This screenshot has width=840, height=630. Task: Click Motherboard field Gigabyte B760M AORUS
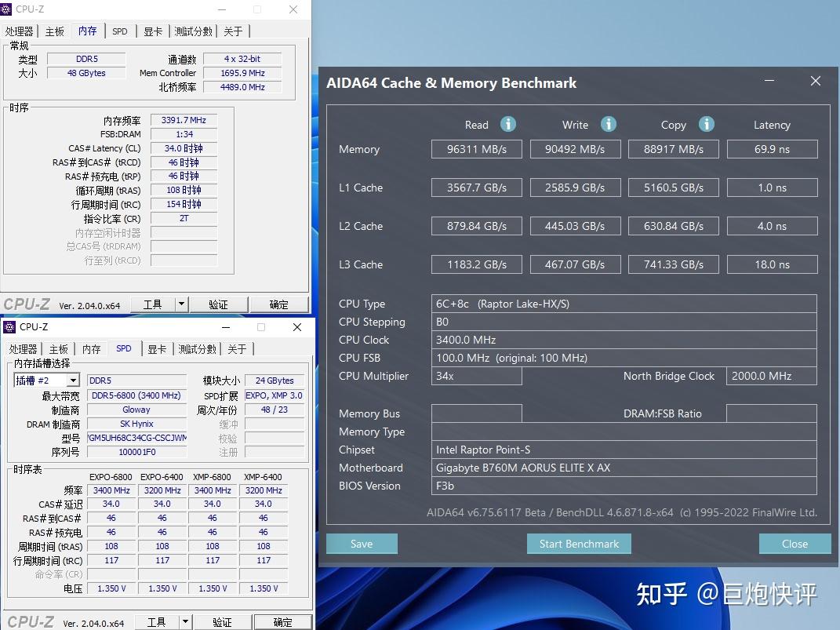point(624,468)
